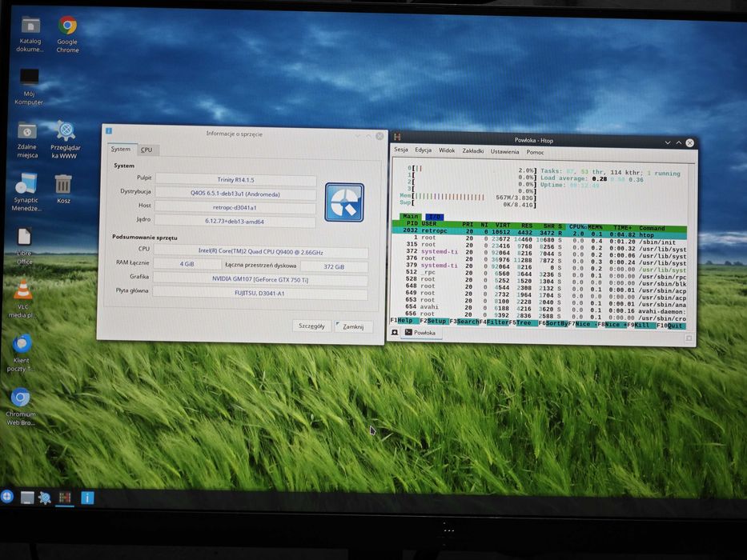
Task: Click the CPU field Core2 Quad Q9400
Action: click(260, 252)
